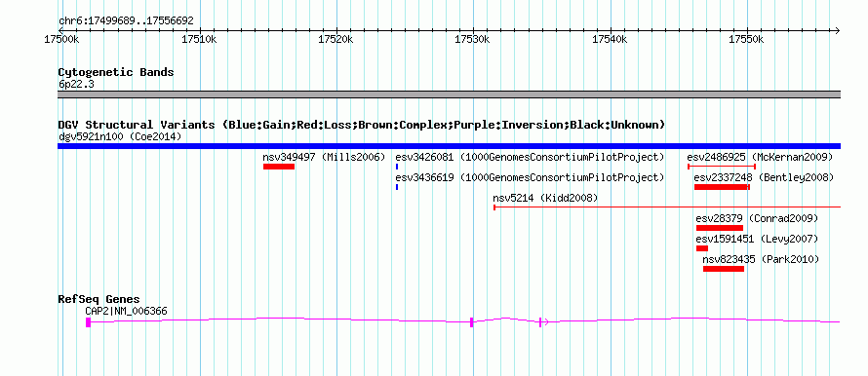Click the DGV Structural Variants track title

pyautogui.click(x=362, y=125)
